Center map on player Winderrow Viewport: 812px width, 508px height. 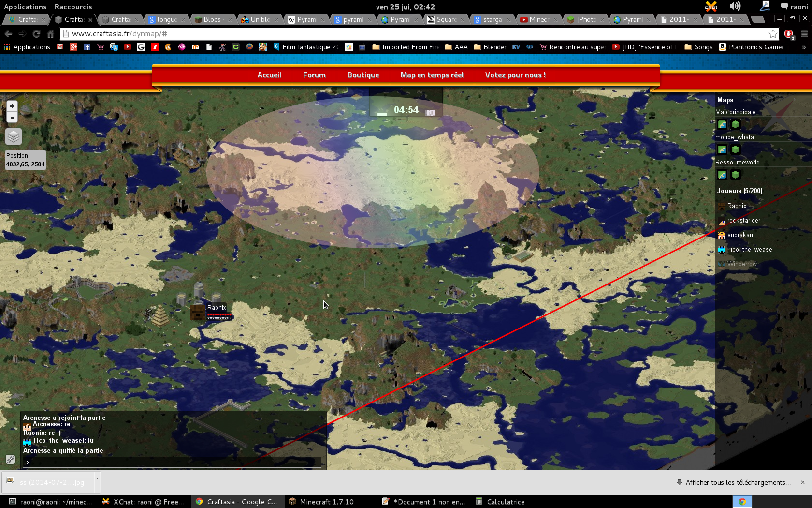click(x=742, y=264)
